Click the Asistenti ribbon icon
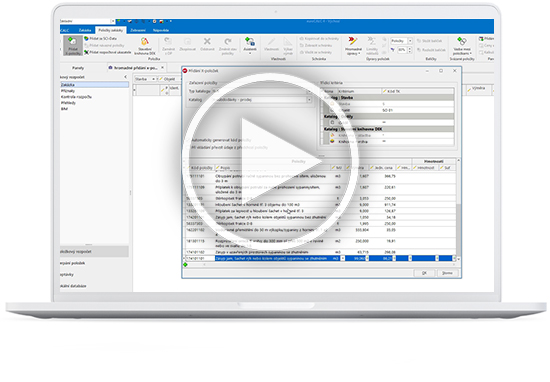 [x=250, y=45]
